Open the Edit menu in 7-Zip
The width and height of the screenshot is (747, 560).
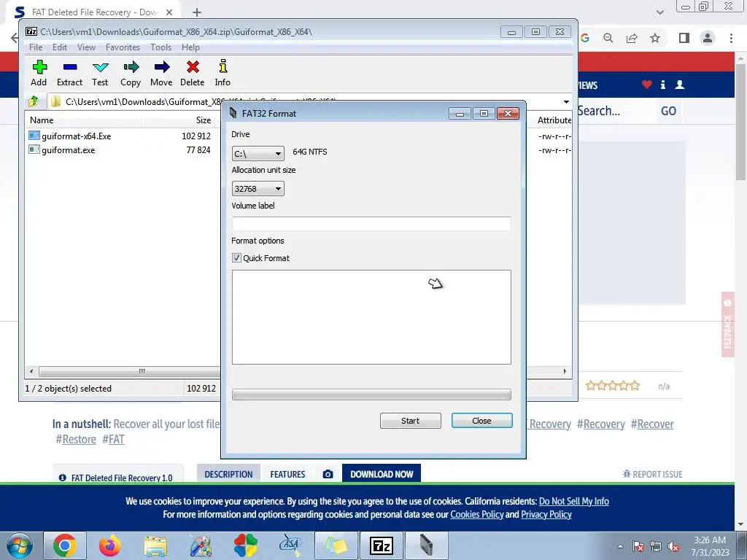(60, 47)
